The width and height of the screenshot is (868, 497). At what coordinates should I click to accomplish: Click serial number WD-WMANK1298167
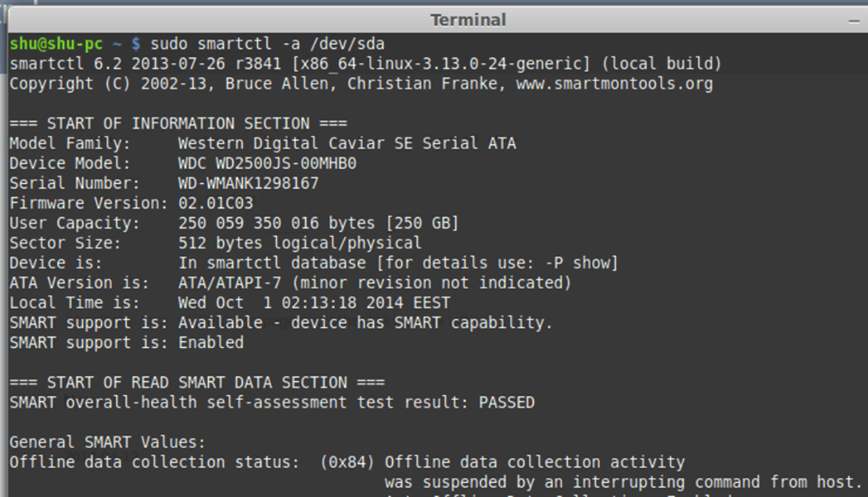[248, 183]
